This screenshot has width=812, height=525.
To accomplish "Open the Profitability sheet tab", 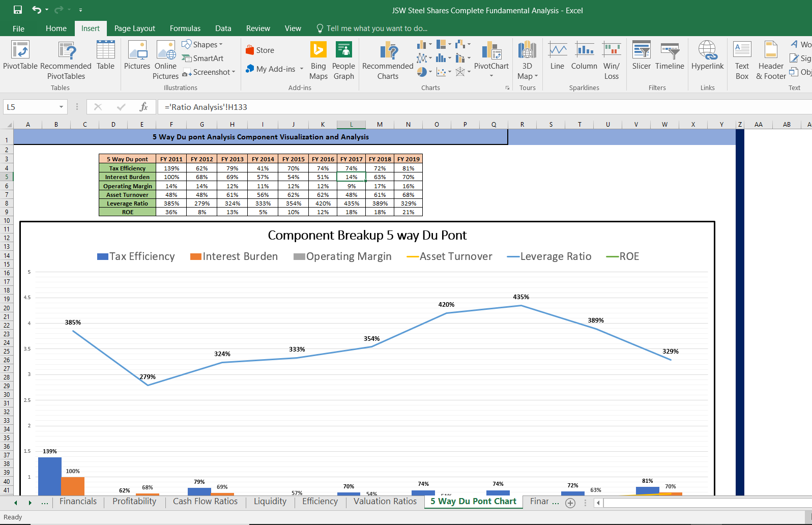I will click(x=134, y=502).
